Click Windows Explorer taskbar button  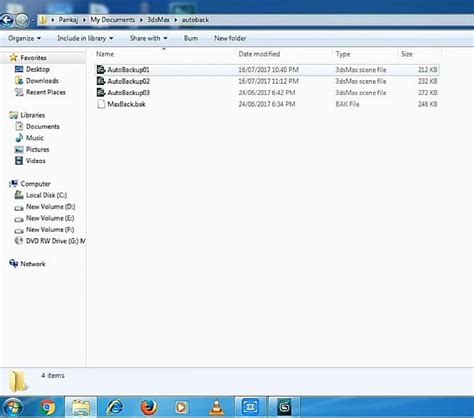tap(81, 407)
